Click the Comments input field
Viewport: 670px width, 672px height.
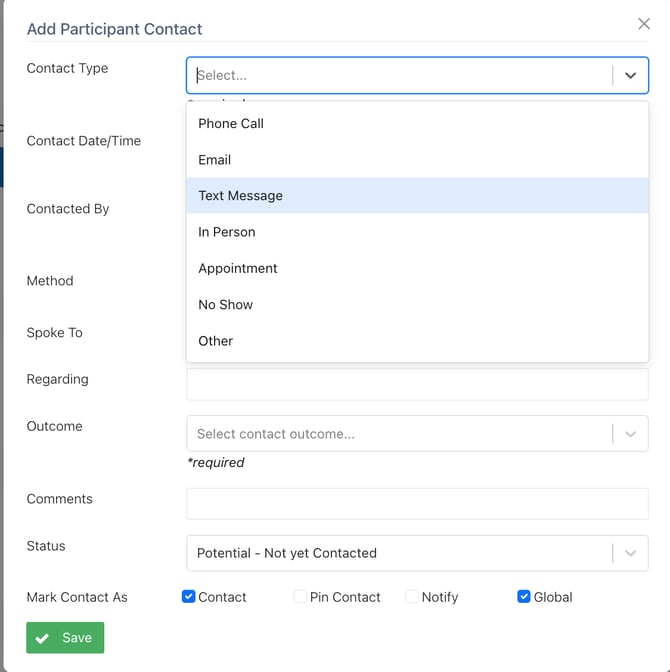coord(417,504)
